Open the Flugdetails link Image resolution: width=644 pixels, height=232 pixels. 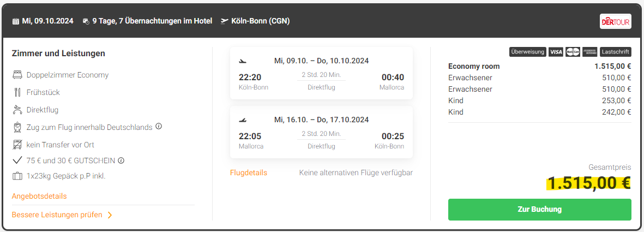pyautogui.click(x=249, y=172)
